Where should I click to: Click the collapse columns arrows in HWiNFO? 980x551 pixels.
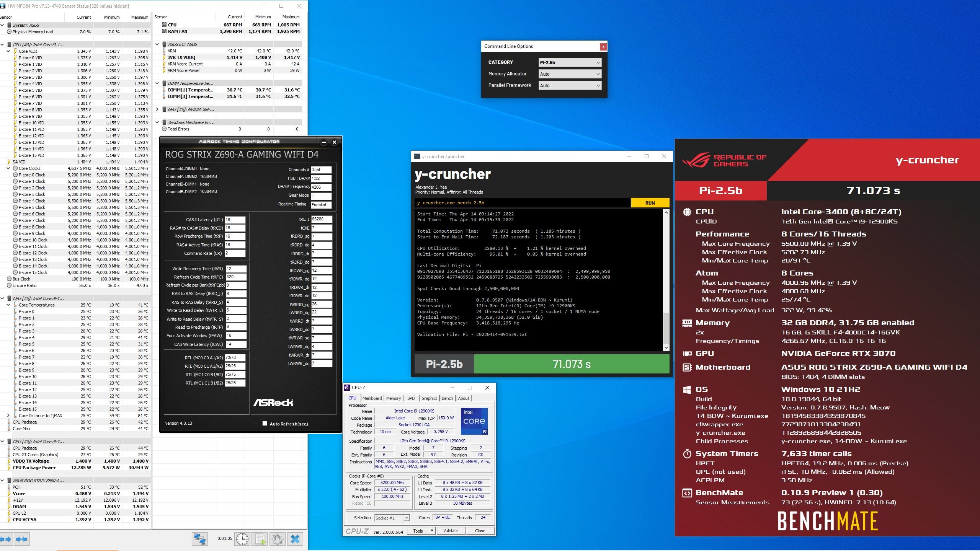21,539
